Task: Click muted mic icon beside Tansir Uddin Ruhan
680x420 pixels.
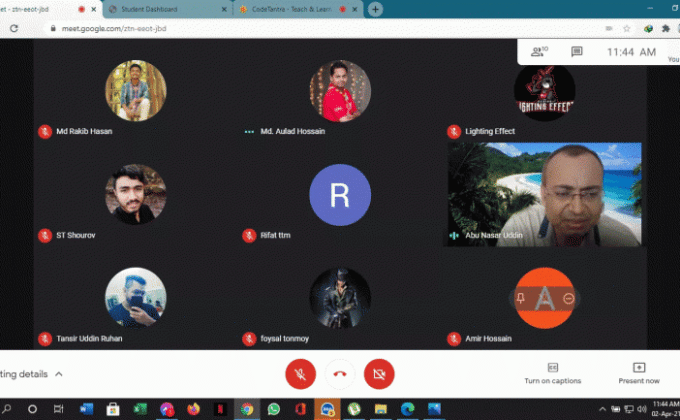Action: [x=45, y=338]
